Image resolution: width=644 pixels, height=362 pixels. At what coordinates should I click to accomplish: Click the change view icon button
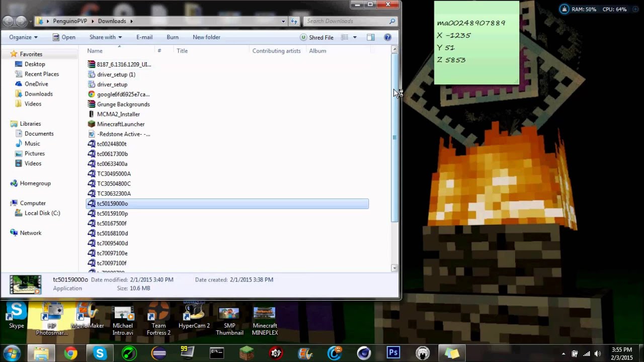345,37
